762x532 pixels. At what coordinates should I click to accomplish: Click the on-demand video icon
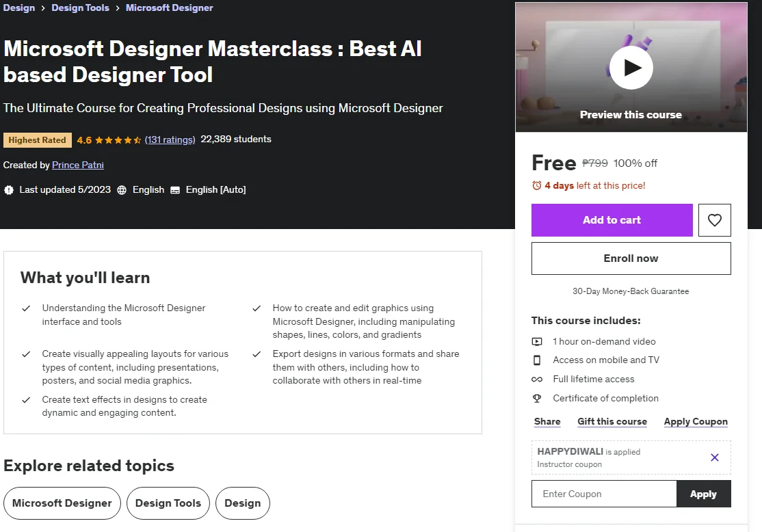[536, 341]
